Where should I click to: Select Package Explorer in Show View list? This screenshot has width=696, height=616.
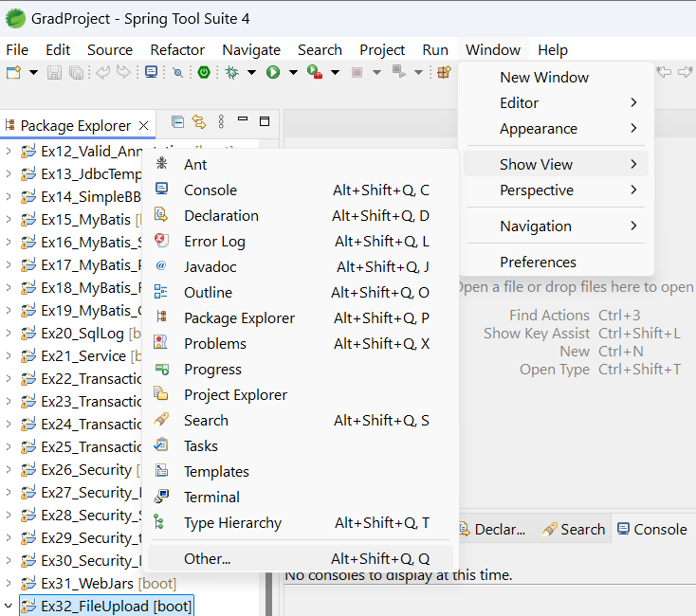tap(300, 318)
